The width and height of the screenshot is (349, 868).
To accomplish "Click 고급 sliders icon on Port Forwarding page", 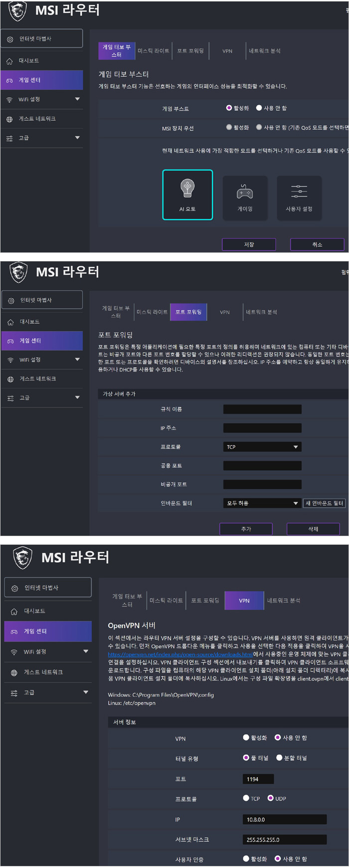I will 10,398.
